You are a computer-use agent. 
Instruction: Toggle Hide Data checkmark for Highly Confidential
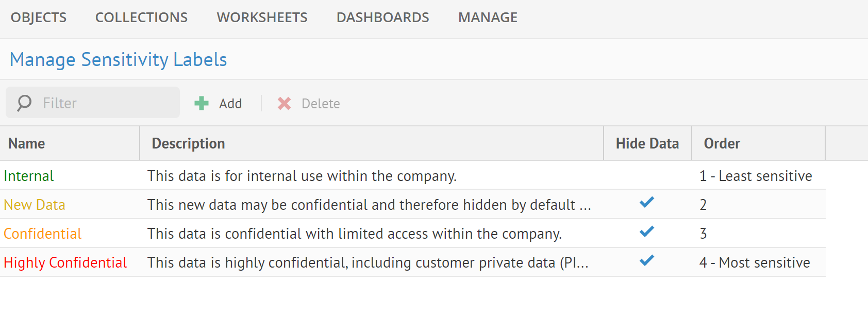(647, 260)
